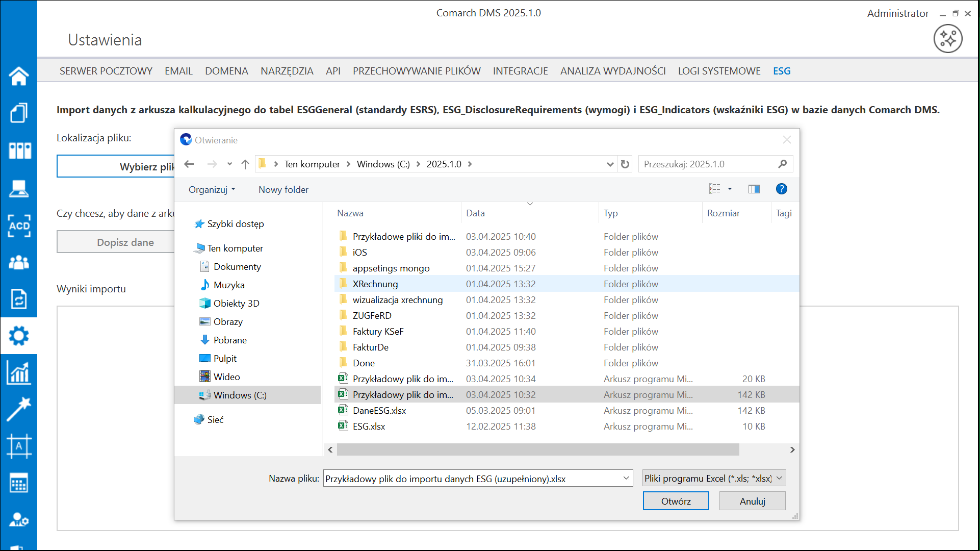The image size is (980, 551).
Task: Expand the address bar path dropdown
Action: point(610,164)
